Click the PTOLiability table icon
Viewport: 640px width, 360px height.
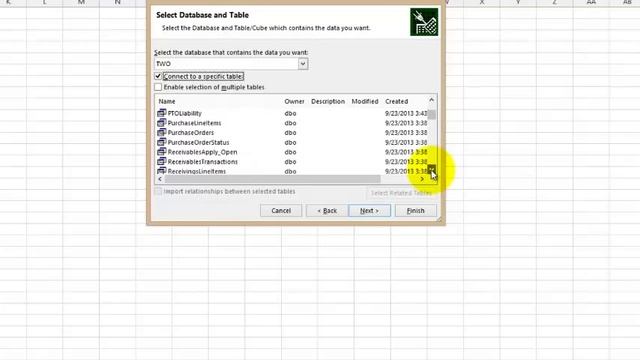(162, 113)
